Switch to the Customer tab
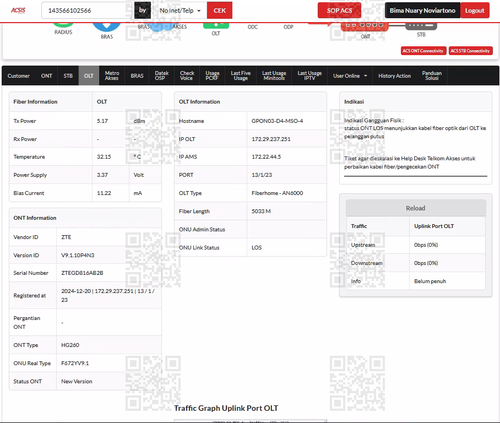Viewport: 500px width, 423px height. tap(19, 76)
